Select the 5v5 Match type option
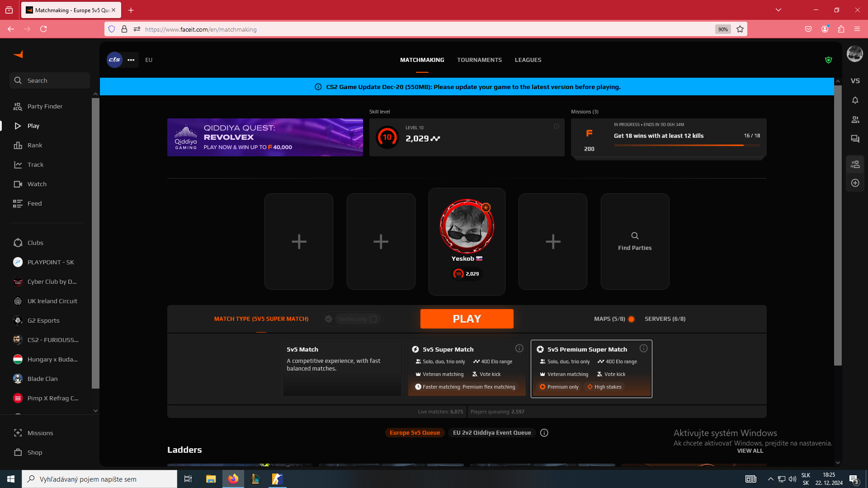The height and width of the screenshot is (488, 868). point(342,369)
